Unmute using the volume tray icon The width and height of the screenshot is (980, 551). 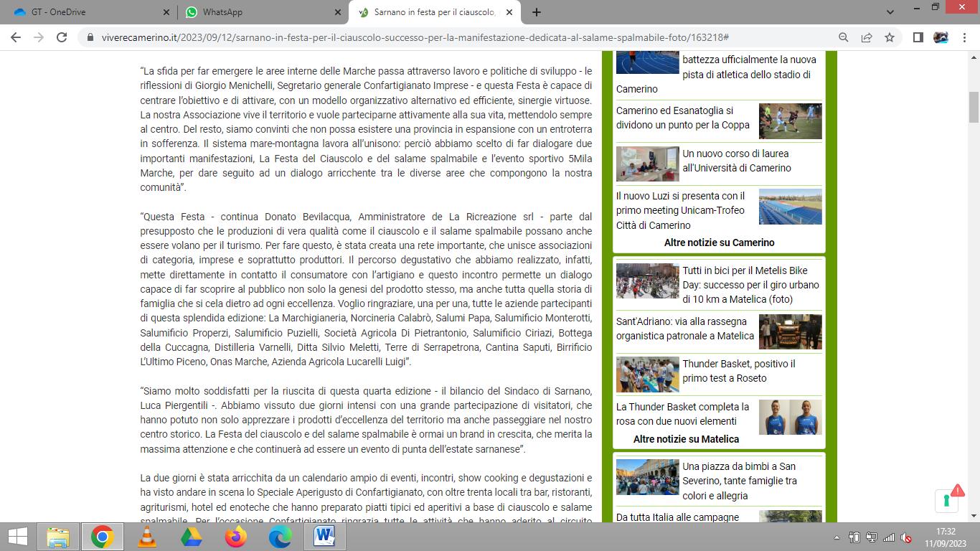(906, 537)
